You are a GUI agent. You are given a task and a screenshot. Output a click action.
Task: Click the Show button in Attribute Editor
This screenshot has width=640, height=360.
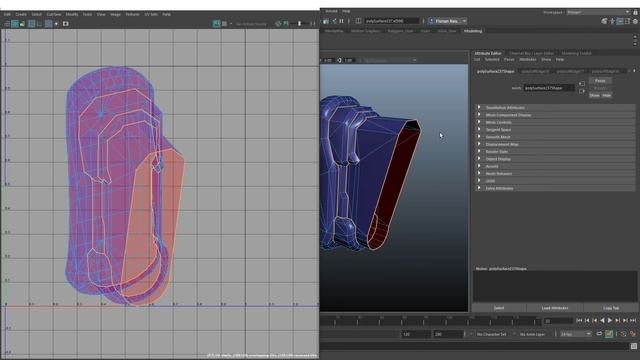pos(594,95)
